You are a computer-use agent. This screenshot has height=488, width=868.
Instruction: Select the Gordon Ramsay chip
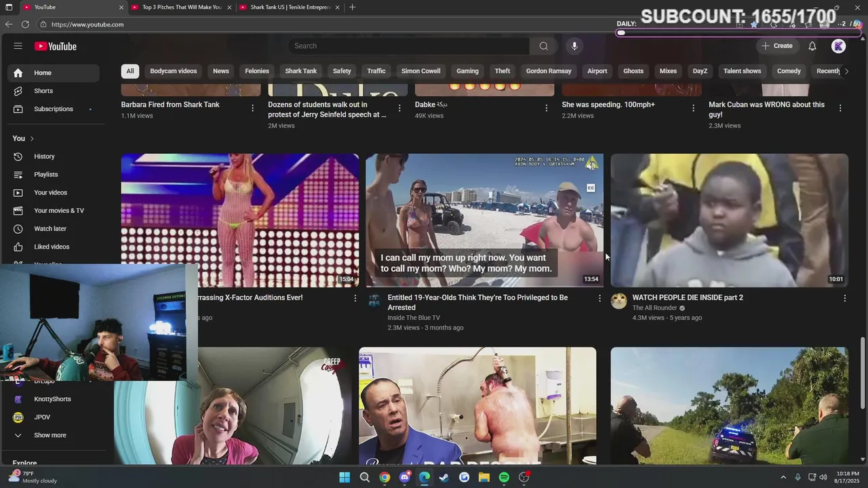(x=549, y=71)
